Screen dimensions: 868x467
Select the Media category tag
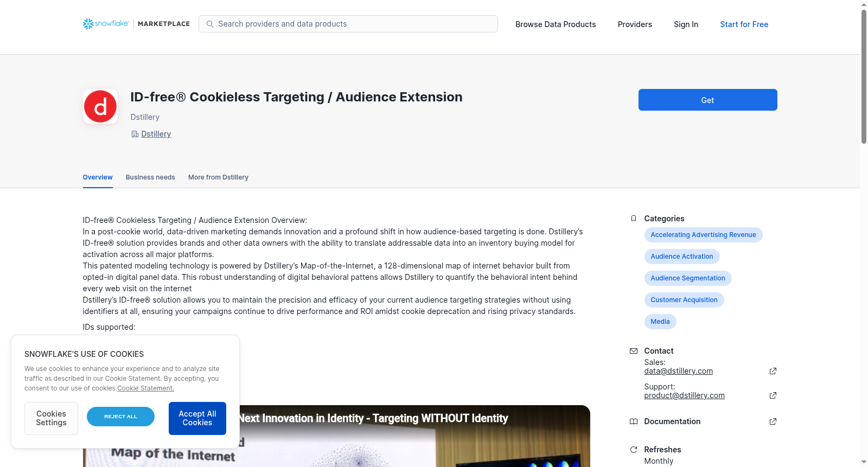660,322
